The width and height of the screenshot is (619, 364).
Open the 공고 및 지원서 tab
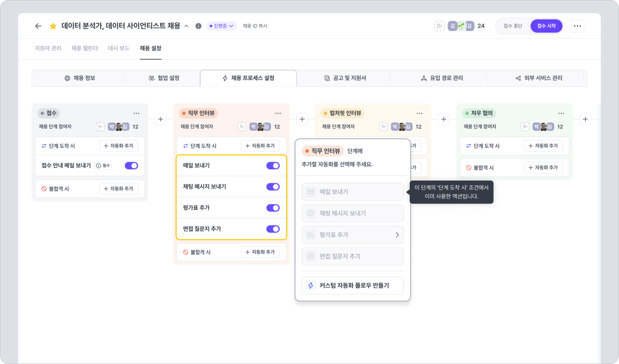click(x=345, y=78)
